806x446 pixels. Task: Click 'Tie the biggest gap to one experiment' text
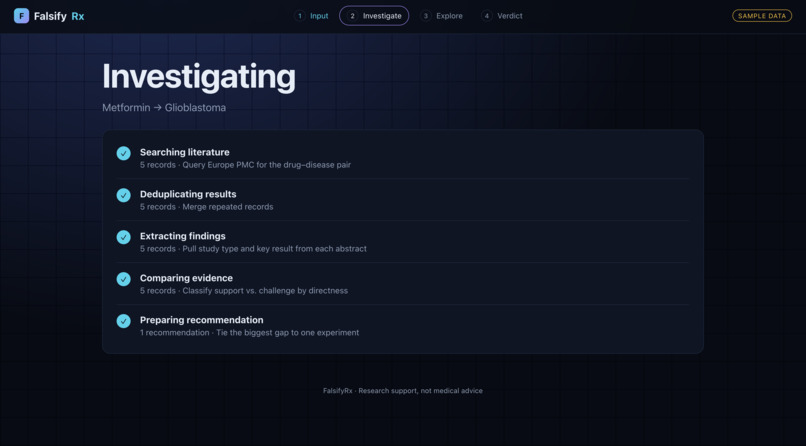point(287,332)
